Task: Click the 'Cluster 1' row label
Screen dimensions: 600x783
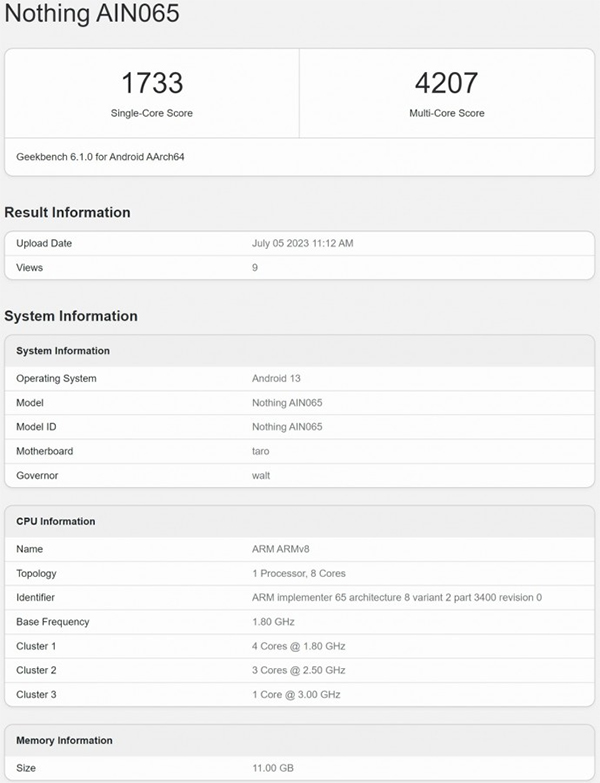Action: [36, 646]
